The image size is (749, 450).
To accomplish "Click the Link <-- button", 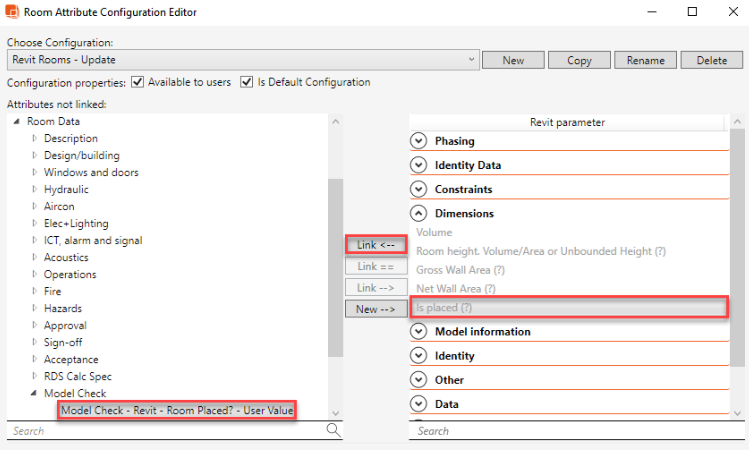I will [376, 244].
